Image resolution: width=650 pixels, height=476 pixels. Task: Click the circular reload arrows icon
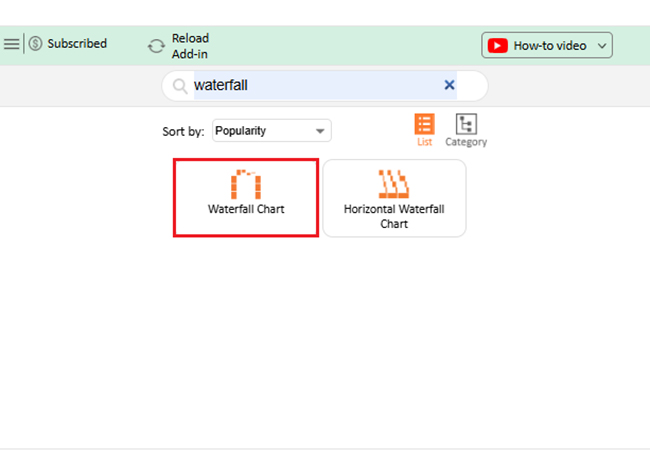(x=156, y=46)
